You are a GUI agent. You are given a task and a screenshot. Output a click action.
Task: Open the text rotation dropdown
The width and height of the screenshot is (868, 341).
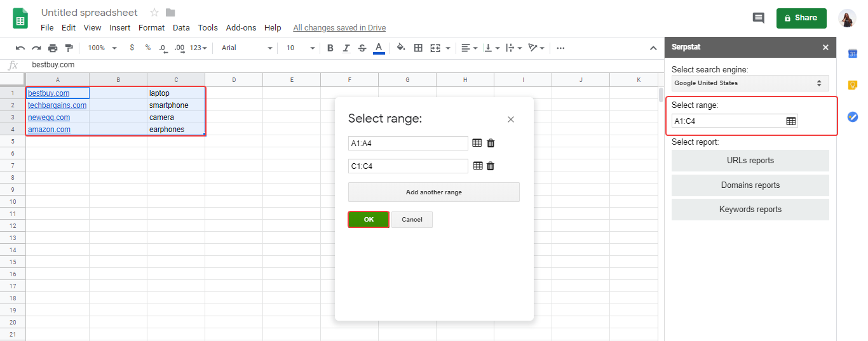(x=537, y=48)
